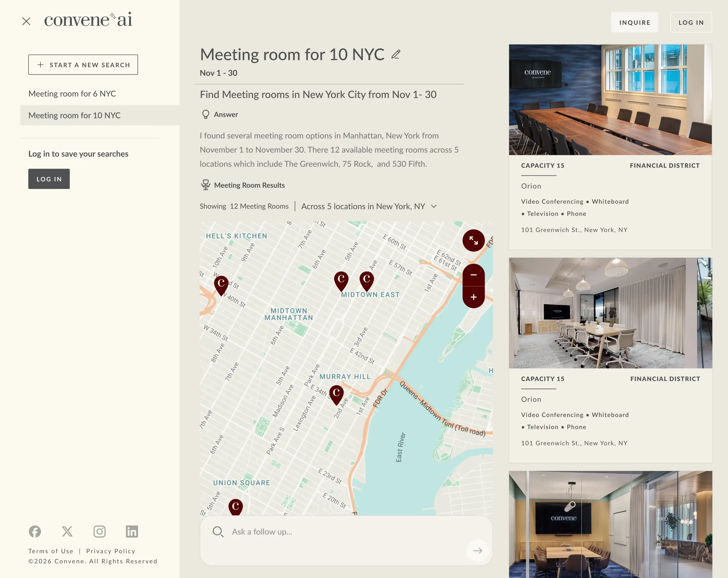The image size is (728, 578).
Task: Start a new search
Action: pos(83,64)
